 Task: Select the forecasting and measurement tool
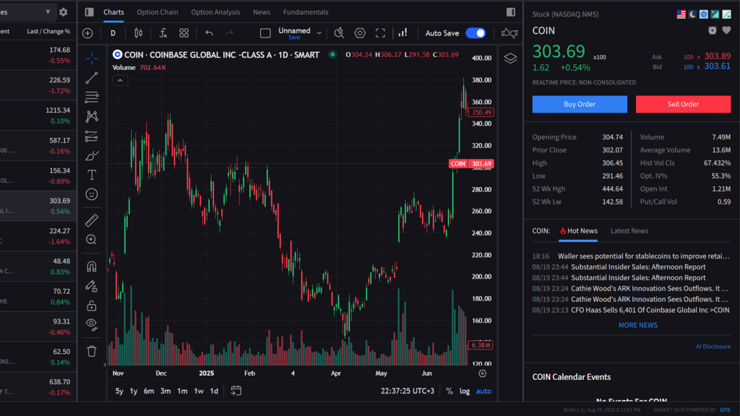coord(92,136)
